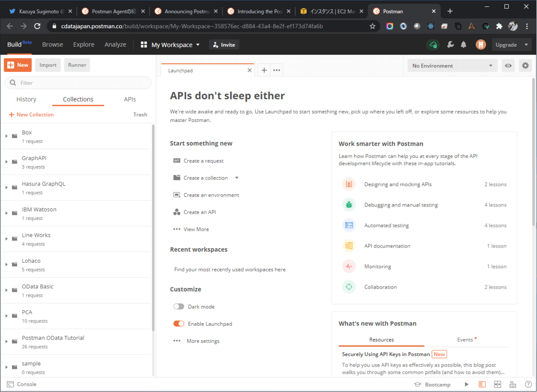This screenshot has width=537, height=392.
Task: Expand the Hasura GraphQL collection
Action: click(7, 187)
